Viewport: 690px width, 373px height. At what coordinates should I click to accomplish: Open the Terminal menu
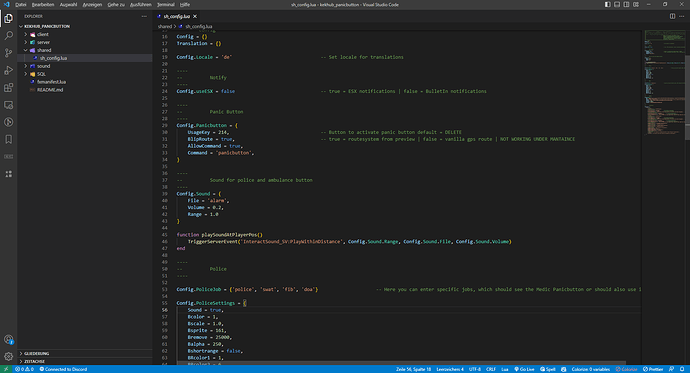point(165,4)
